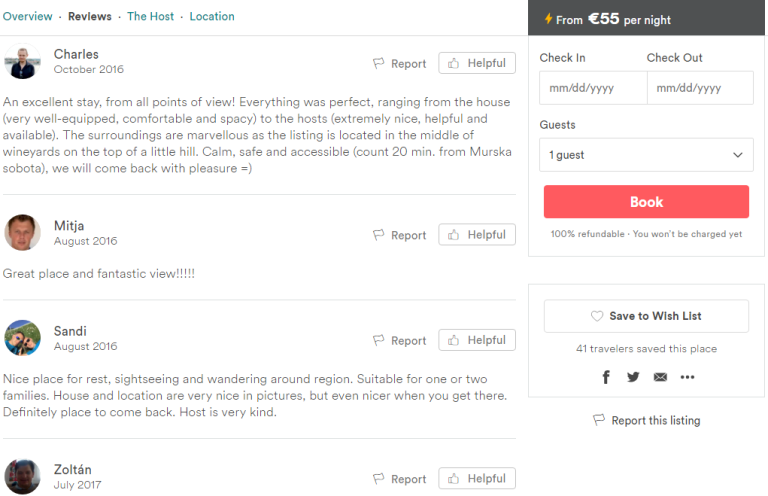Open Sandi's profile photo

(22, 338)
